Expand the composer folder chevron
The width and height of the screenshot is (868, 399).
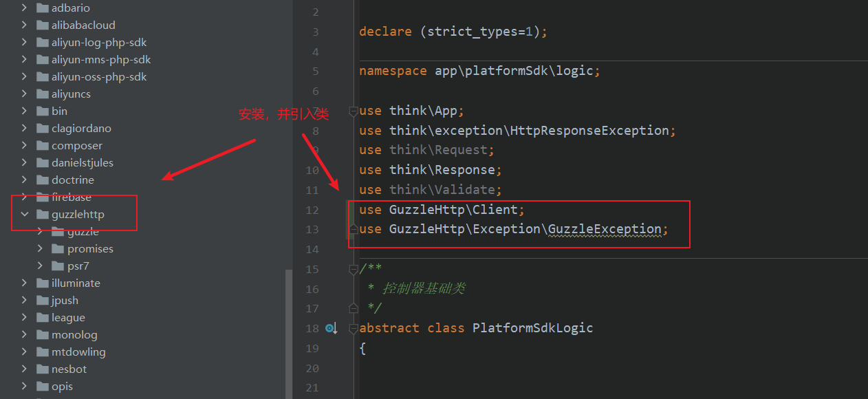[x=25, y=145]
